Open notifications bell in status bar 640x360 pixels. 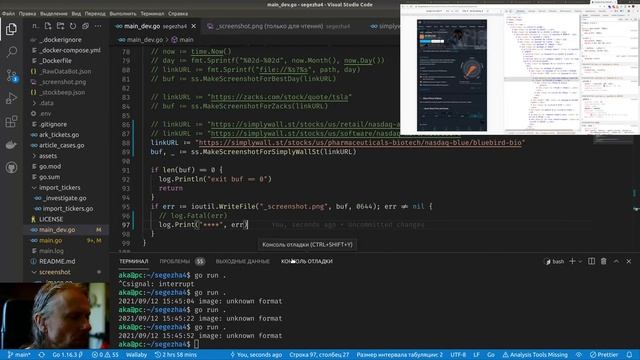click(629, 355)
